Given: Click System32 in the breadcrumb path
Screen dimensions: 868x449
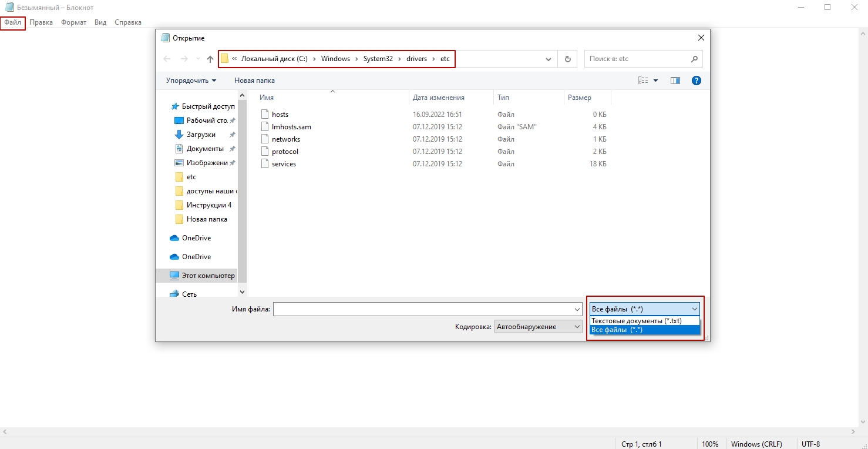Looking at the screenshot, I should [x=378, y=59].
